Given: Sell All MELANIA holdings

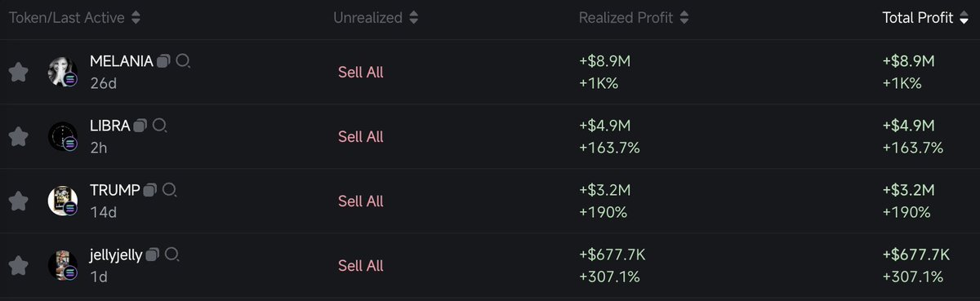Looking at the screenshot, I should [x=361, y=72].
